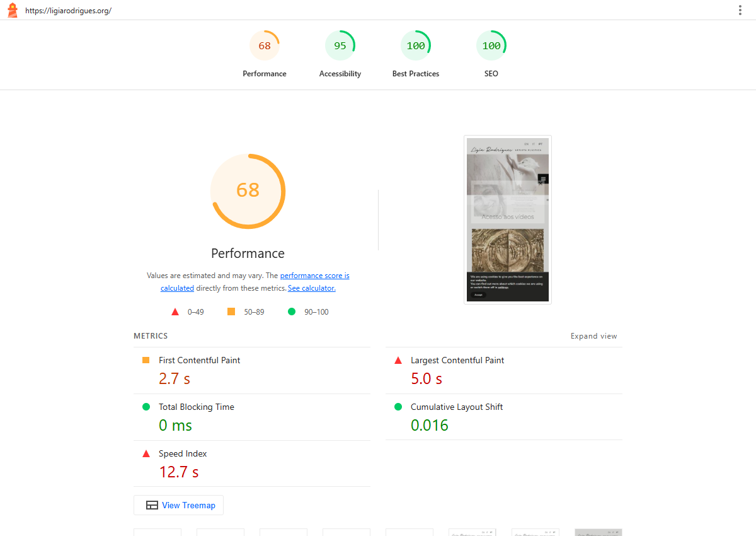Image resolution: width=756 pixels, height=536 pixels.
Task: Open the View Treemap button
Action: click(179, 505)
